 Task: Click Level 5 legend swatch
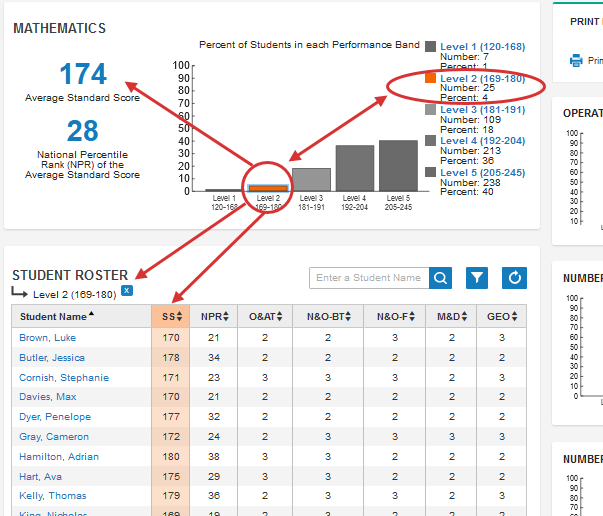430,172
